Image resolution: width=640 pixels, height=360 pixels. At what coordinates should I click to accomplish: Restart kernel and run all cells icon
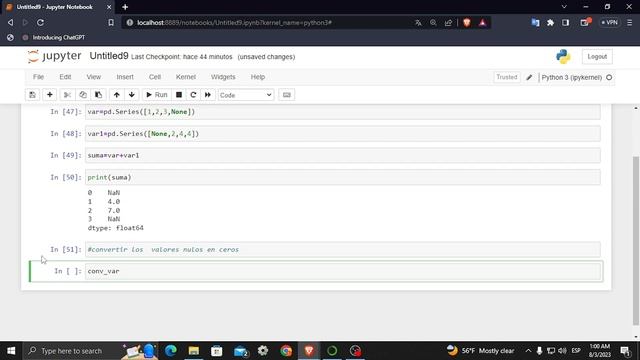[208, 95]
